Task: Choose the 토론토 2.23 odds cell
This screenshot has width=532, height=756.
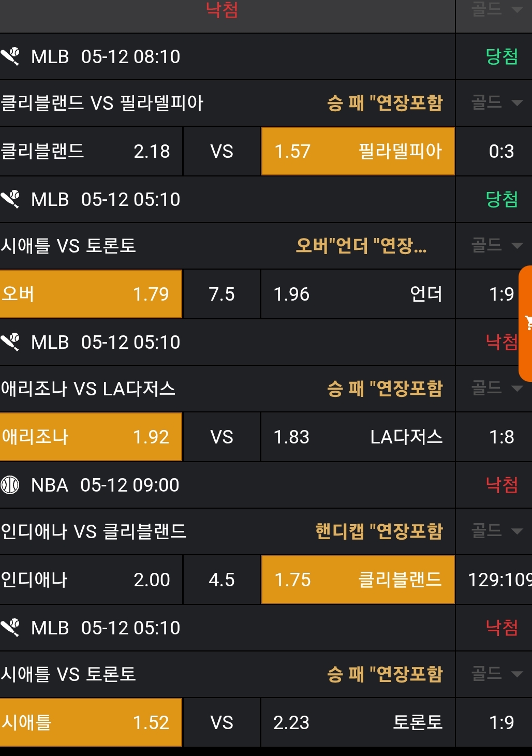Action: [x=358, y=722]
